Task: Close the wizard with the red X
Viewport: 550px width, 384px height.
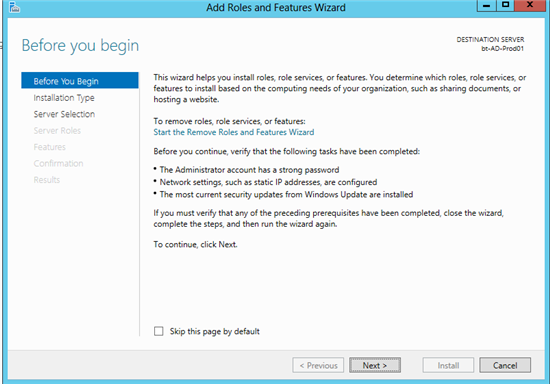Action: click(530, 5)
